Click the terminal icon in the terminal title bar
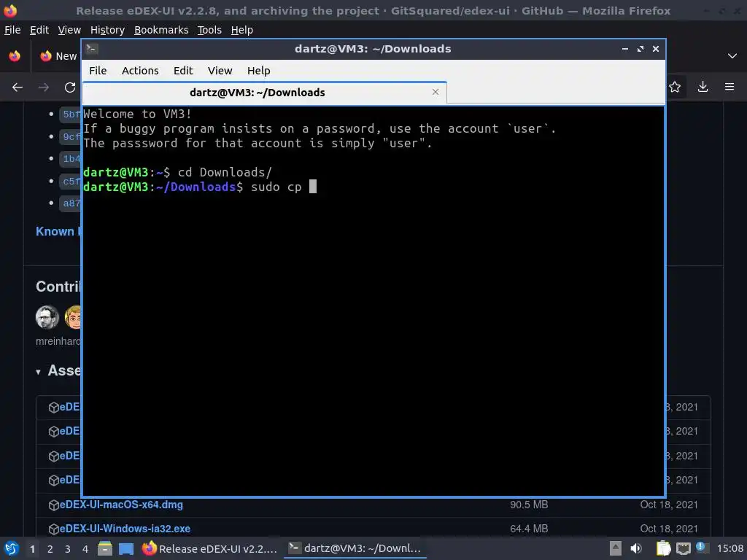The width and height of the screenshot is (747, 560). (x=92, y=49)
